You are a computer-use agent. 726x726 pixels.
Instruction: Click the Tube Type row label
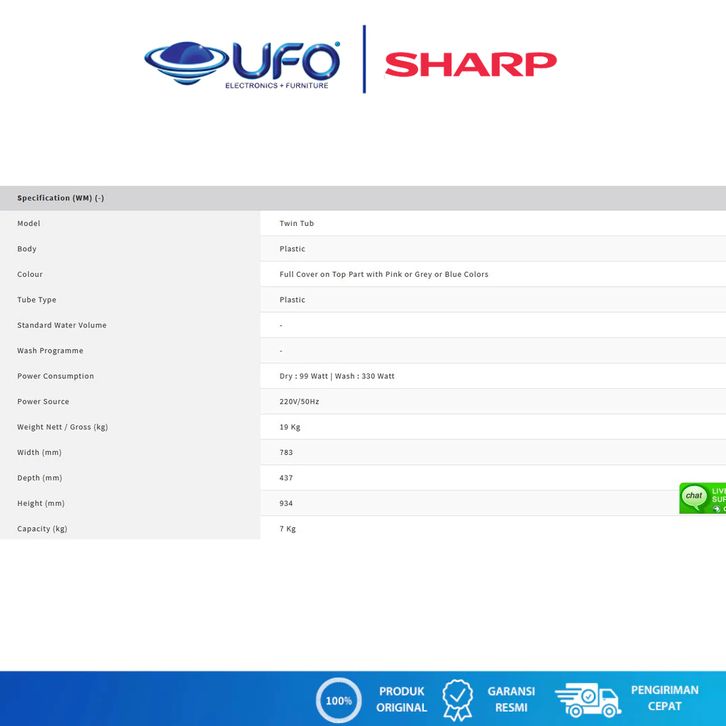click(37, 300)
